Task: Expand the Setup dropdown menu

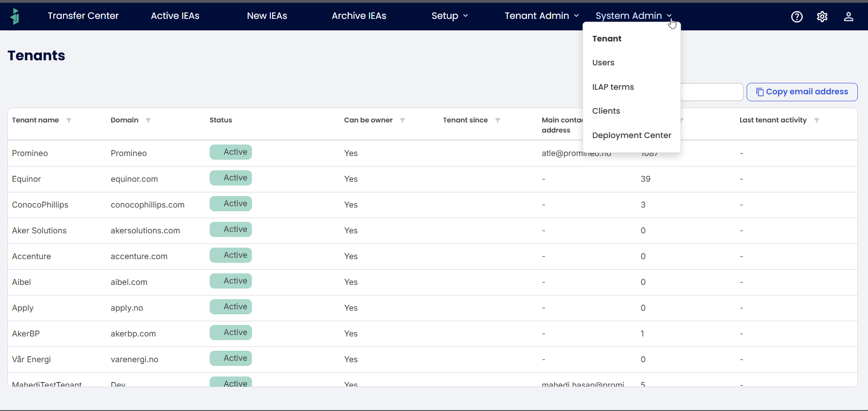Action: point(450,16)
